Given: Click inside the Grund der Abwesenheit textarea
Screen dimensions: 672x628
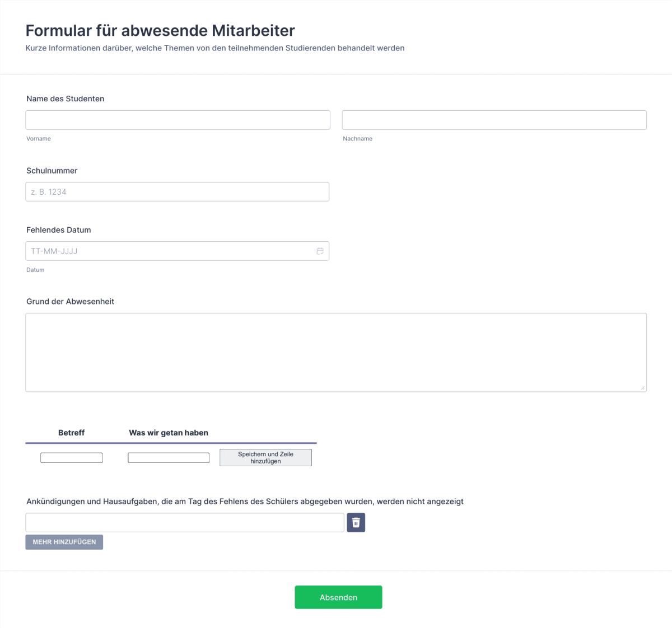Looking at the screenshot, I should tap(336, 352).
